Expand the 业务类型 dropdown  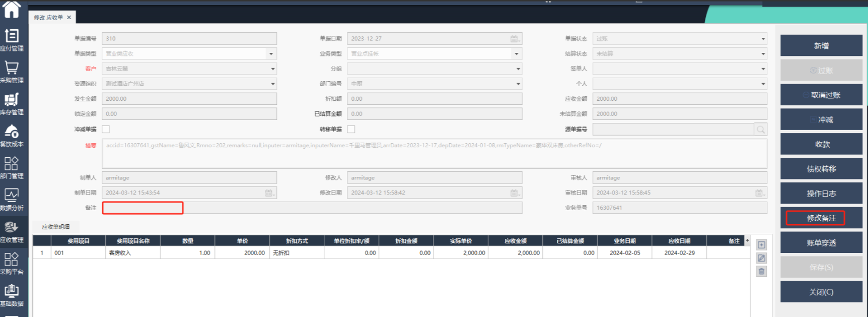pos(516,54)
